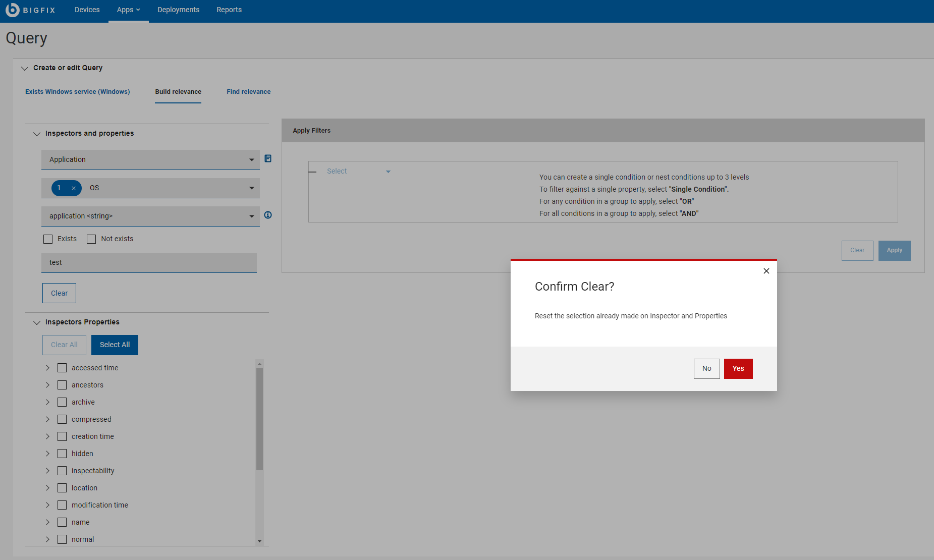This screenshot has width=934, height=560.
Task: Click the BigFix logo icon
Action: pyautogui.click(x=12, y=10)
